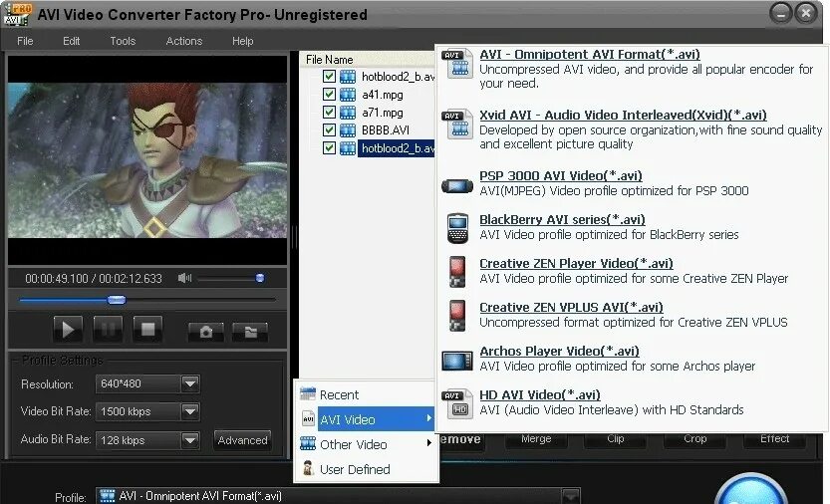Open the Edit menu
Screen dimensions: 830x504
[71, 41]
